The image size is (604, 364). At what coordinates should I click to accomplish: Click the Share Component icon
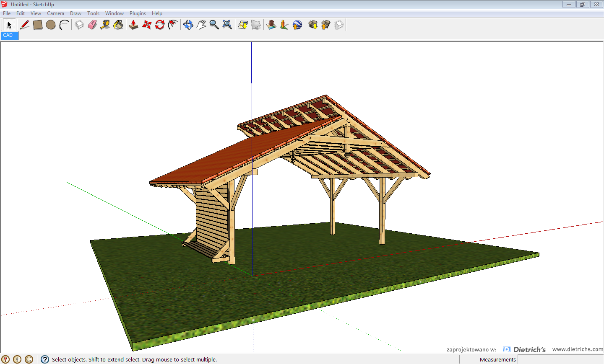click(338, 25)
